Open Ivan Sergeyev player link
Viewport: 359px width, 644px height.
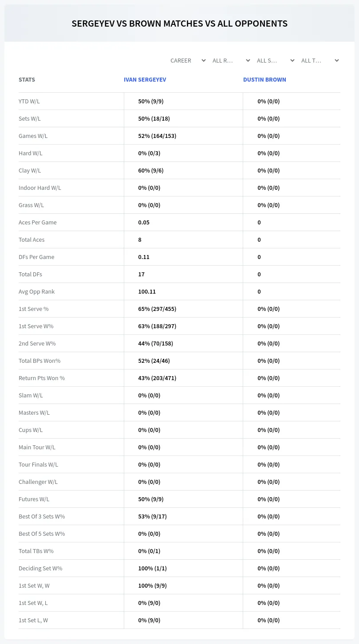(x=145, y=80)
